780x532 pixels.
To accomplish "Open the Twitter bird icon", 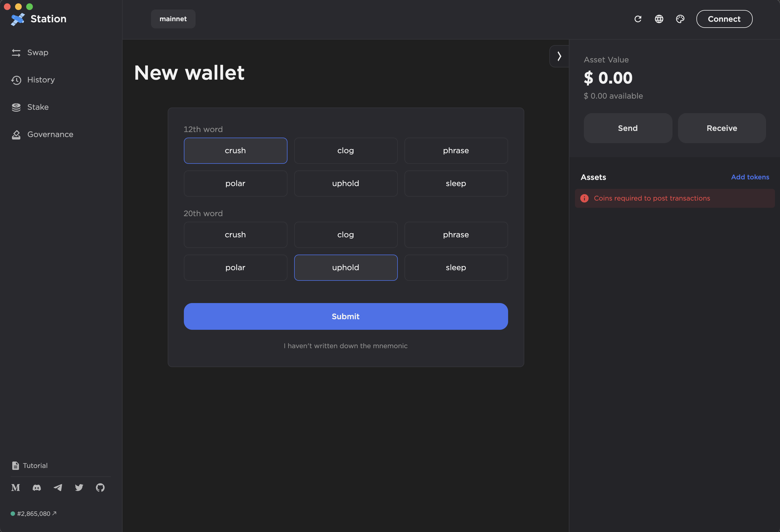I will pyautogui.click(x=79, y=487).
